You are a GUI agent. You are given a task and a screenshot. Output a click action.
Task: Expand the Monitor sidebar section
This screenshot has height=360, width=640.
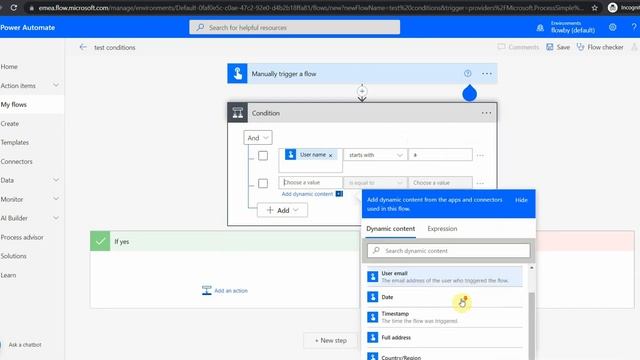[56, 199]
